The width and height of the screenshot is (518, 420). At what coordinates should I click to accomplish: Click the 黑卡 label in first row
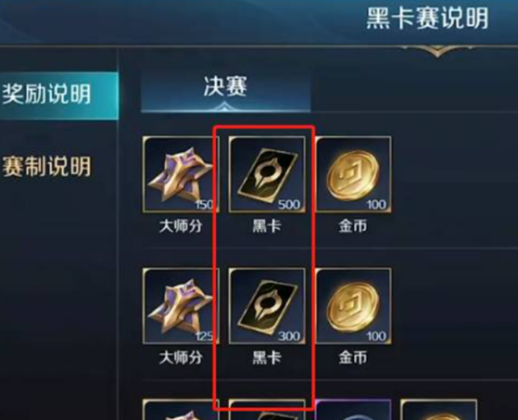267,226
